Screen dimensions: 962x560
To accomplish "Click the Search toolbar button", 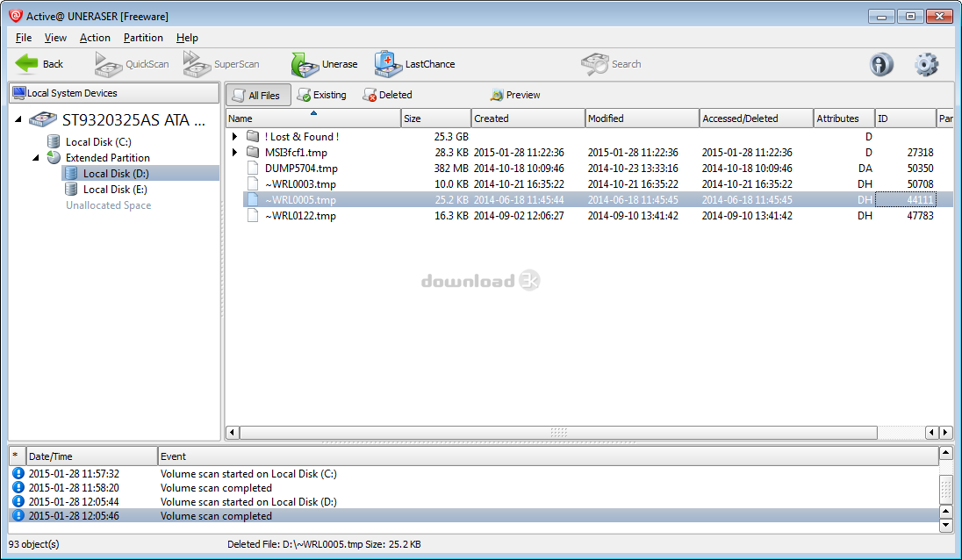I will tap(611, 64).
